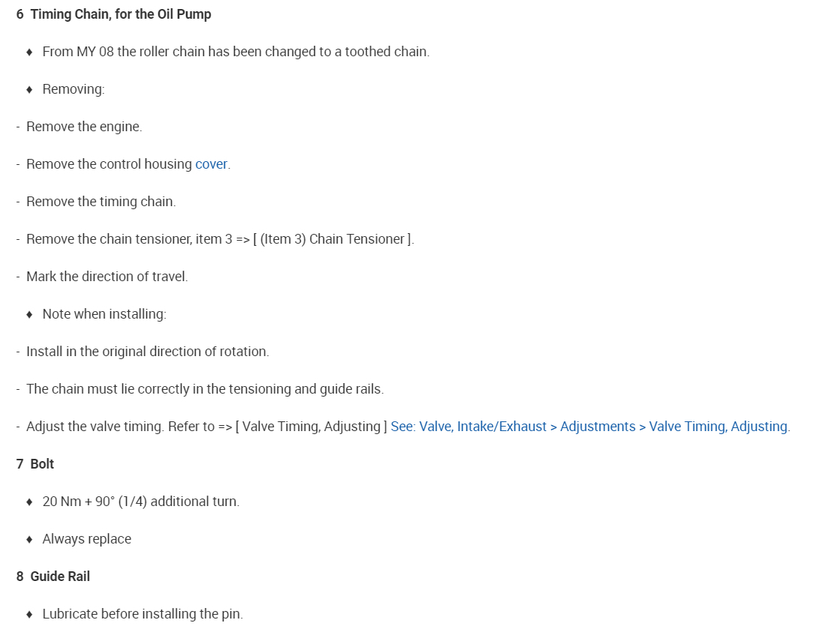Open the 'See: Valve, Intake/Exhaust' adjustments link

point(589,427)
